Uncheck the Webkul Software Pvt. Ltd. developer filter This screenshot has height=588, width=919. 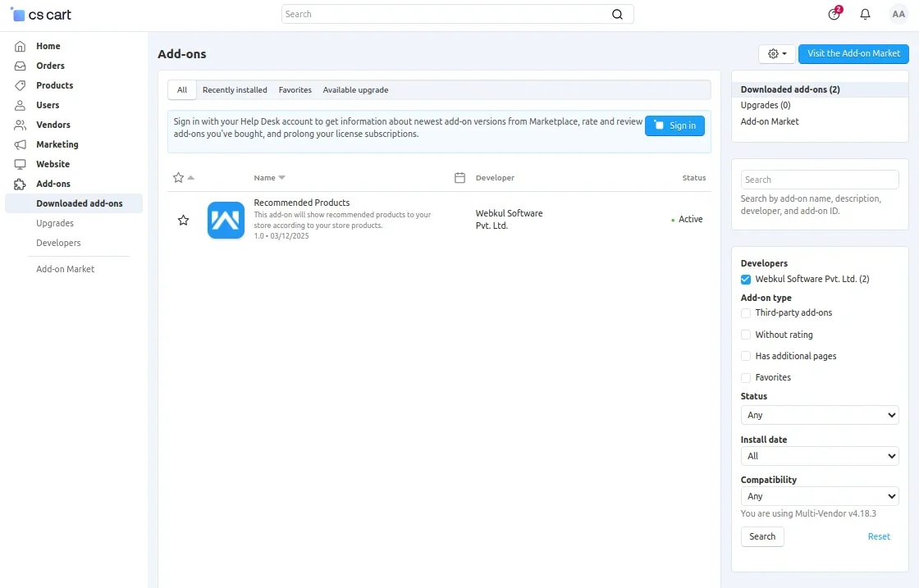(x=745, y=279)
